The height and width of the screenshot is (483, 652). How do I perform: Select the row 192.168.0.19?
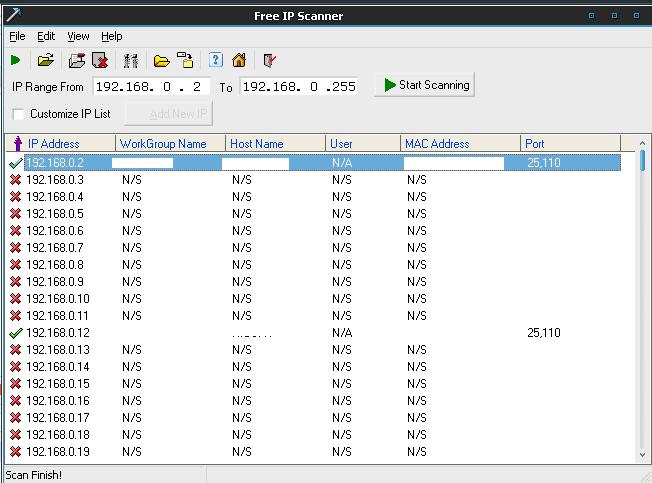[x=314, y=452]
